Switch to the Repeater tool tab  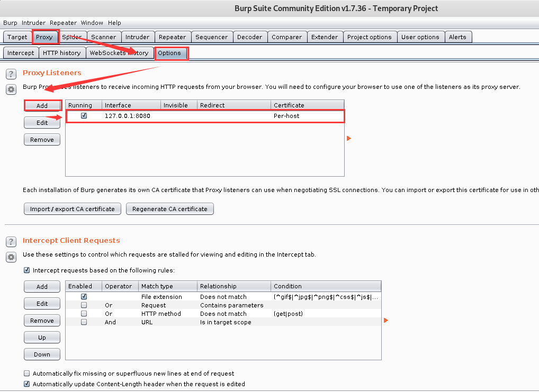[x=172, y=37]
